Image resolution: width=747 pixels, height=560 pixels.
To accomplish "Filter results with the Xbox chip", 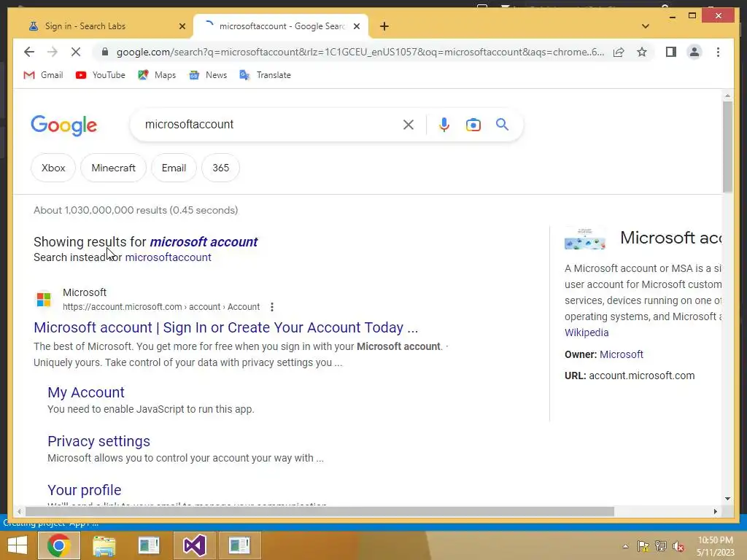I will click(x=53, y=168).
